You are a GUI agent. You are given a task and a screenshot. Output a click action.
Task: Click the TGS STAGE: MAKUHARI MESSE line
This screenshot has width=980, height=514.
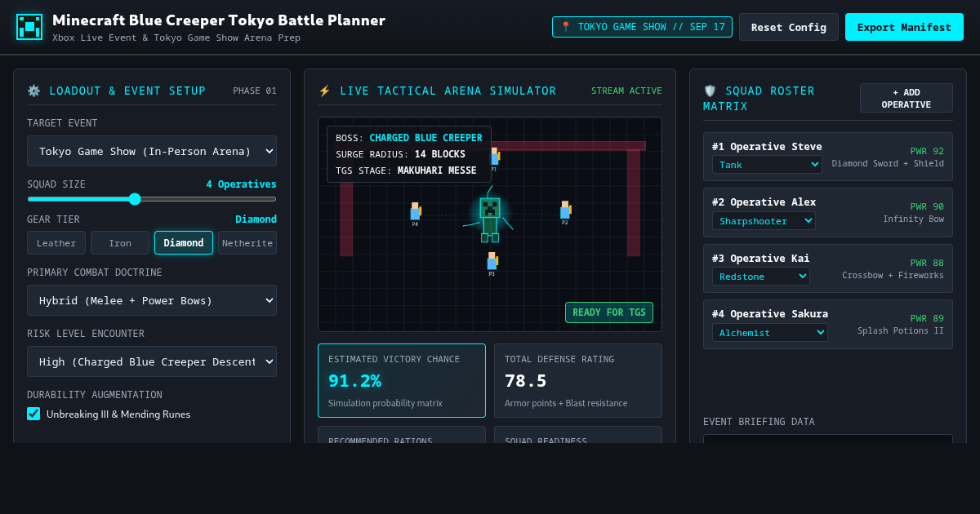tap(406, 171)
